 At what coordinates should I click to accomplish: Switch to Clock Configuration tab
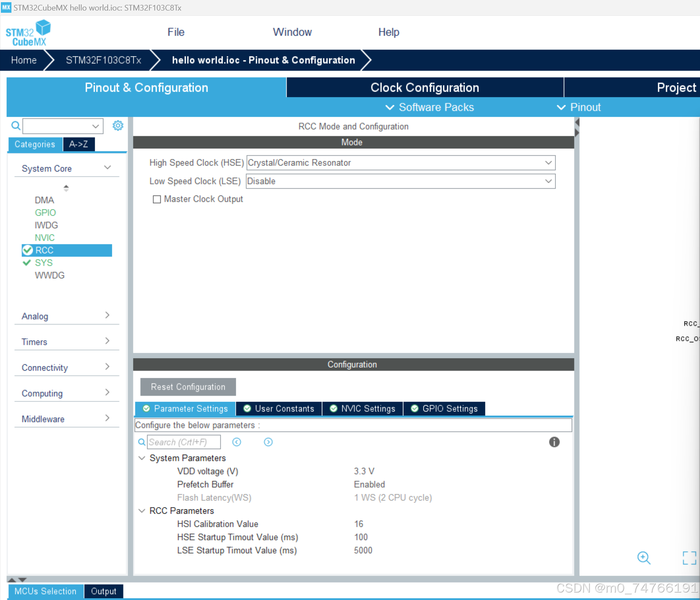click(x=425, y=87)
